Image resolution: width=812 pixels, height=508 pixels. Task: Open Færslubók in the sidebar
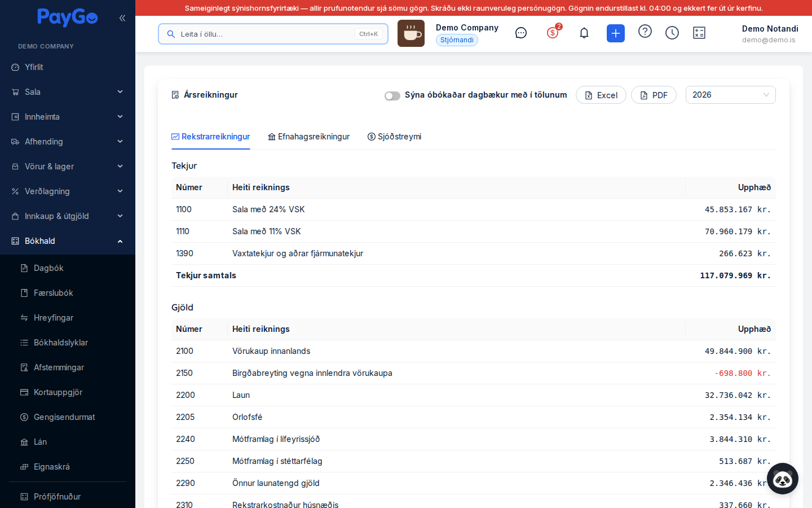point(68,293)
